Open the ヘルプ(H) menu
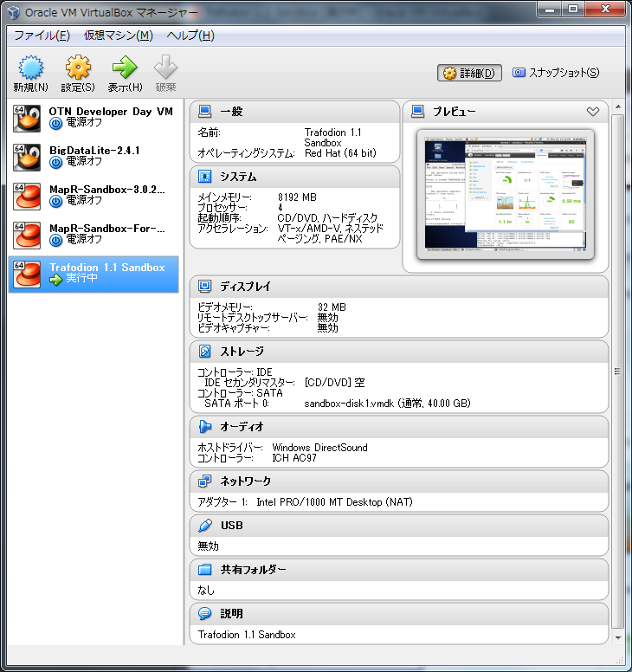 pos(190,36)
